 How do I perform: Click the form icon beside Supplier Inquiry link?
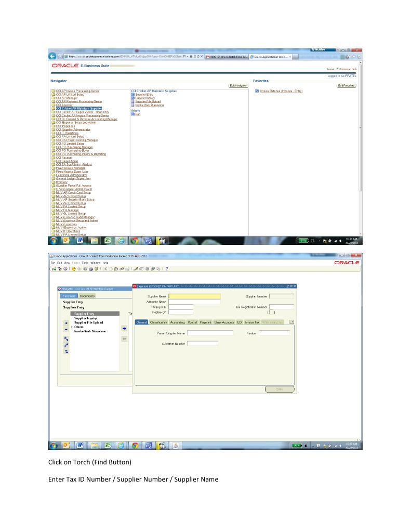(x=133, y=98)
